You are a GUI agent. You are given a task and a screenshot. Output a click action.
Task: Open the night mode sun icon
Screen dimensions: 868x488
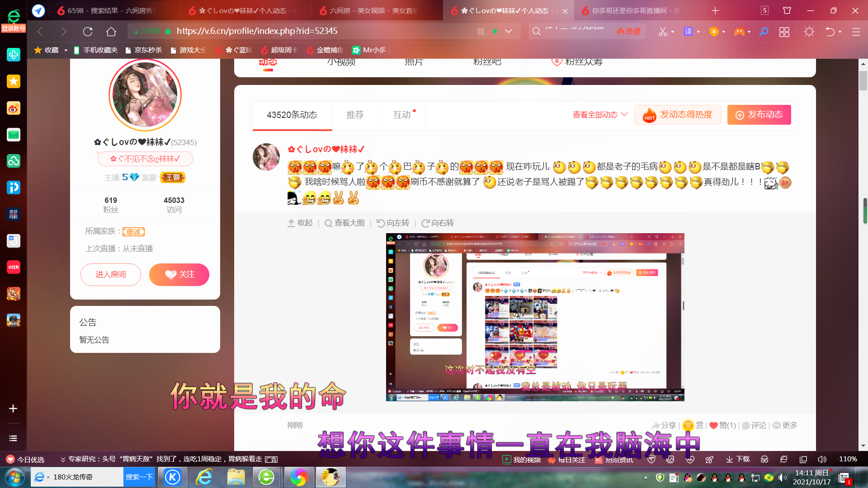point(809,32)
